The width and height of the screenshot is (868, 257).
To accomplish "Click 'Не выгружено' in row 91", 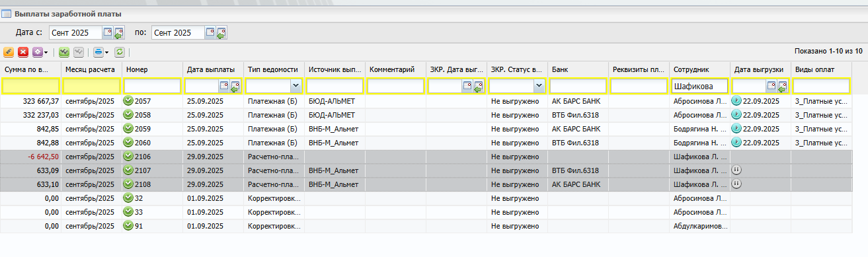I will click(515, 226).
